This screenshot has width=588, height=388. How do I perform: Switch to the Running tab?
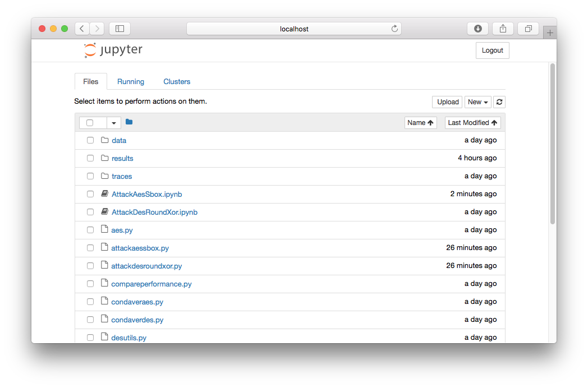131,81
